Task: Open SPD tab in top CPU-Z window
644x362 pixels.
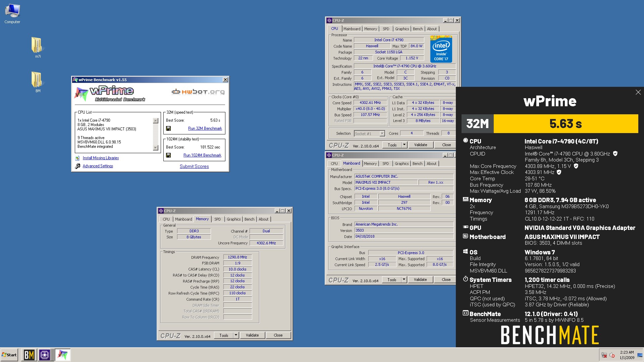Action: click(386, 29)
